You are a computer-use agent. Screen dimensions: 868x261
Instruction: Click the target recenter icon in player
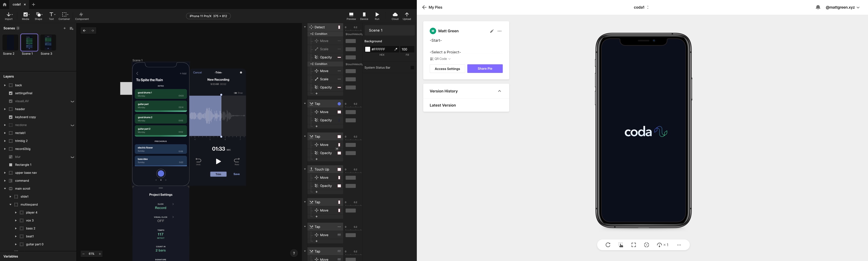coord(646,245)
